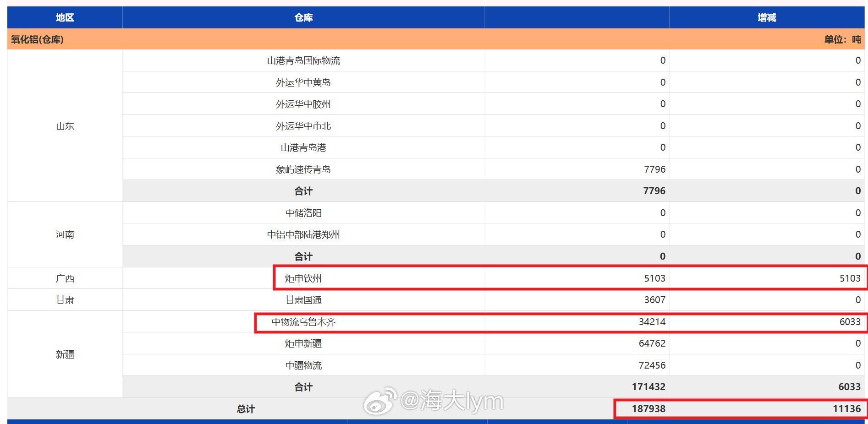This screenshot has height=424, width=868.
Task: Select the 新疆 region cell
Action: click(x=64, y=354)
